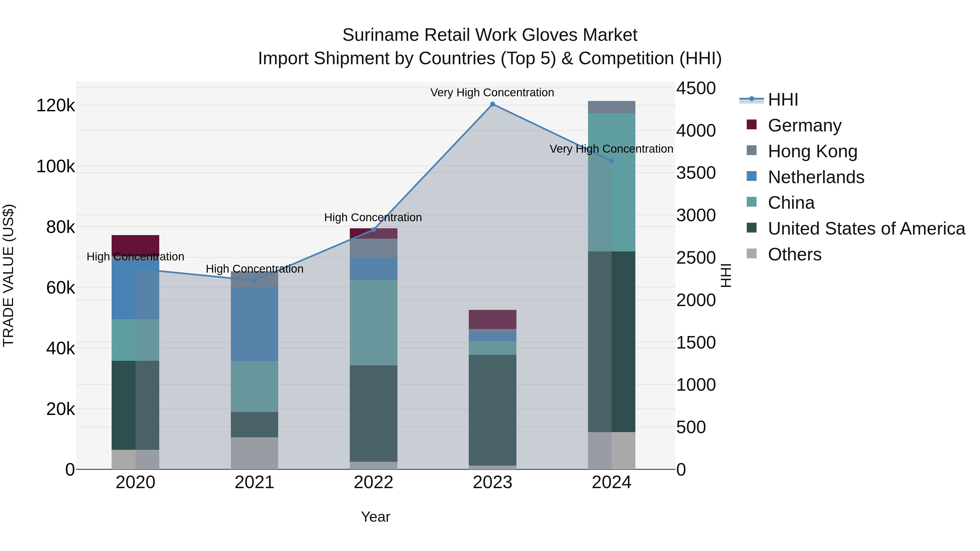The height and width of the screenshot is (551, 980).
Task: Click the 'Very High Concentration' label near 2024
Action: 611,149
